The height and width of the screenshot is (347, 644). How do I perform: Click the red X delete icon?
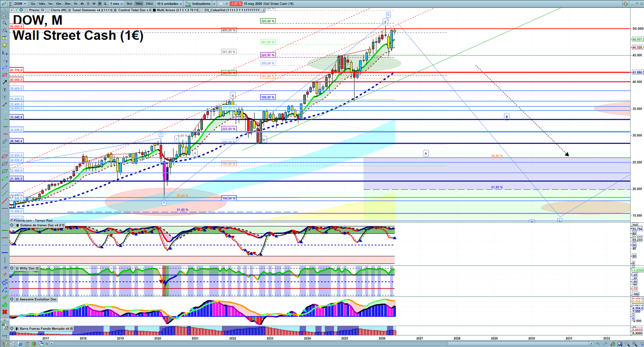[4, 312]
